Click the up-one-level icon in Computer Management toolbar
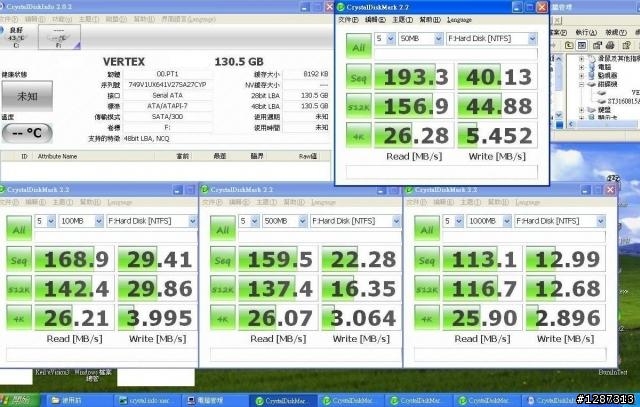 (569, 45)
